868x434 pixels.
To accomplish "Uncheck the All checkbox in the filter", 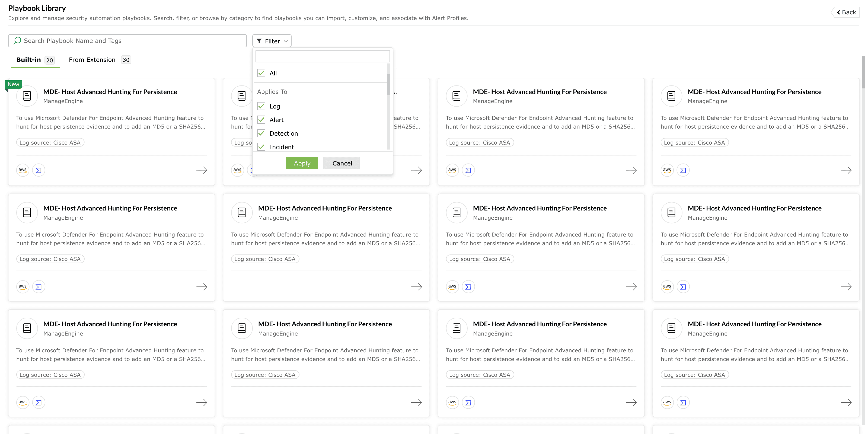I will (261, 73).
